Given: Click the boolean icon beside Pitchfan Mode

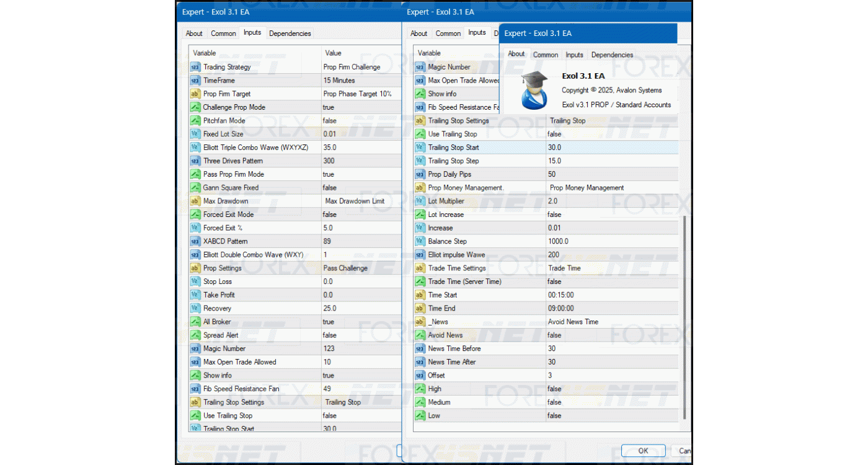Looking at the screenshot, I should click(195, 121).
